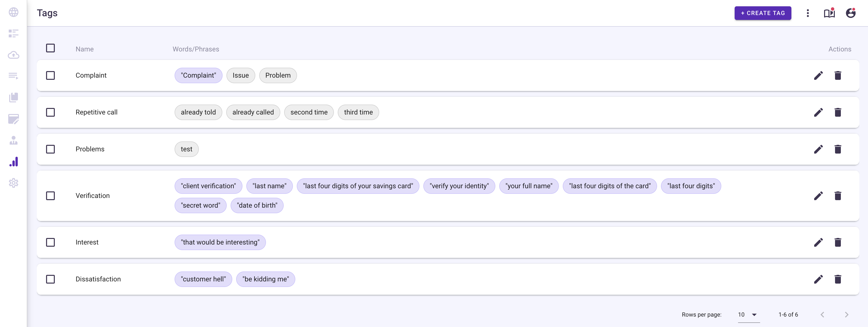Click the Create Tag button

[x=763, y=13]
